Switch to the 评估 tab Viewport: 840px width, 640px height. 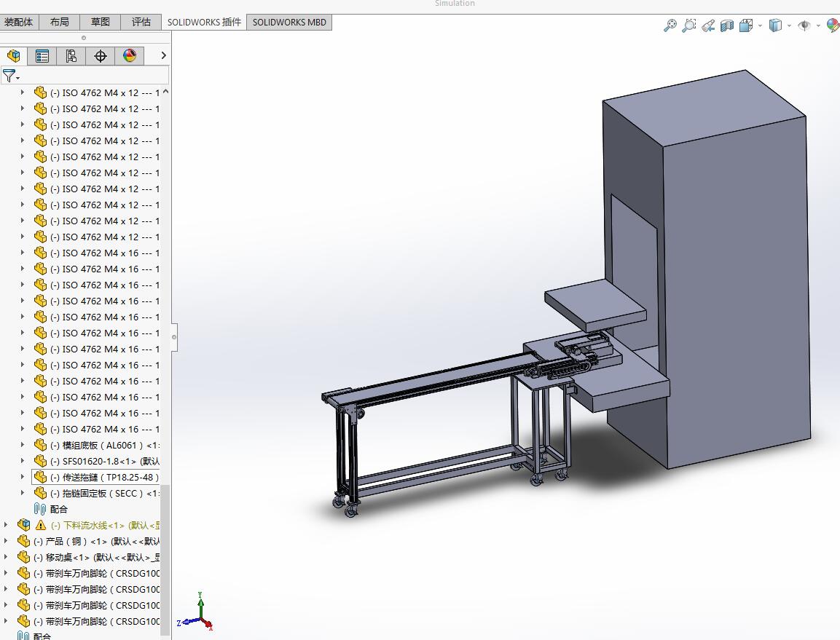141,22
